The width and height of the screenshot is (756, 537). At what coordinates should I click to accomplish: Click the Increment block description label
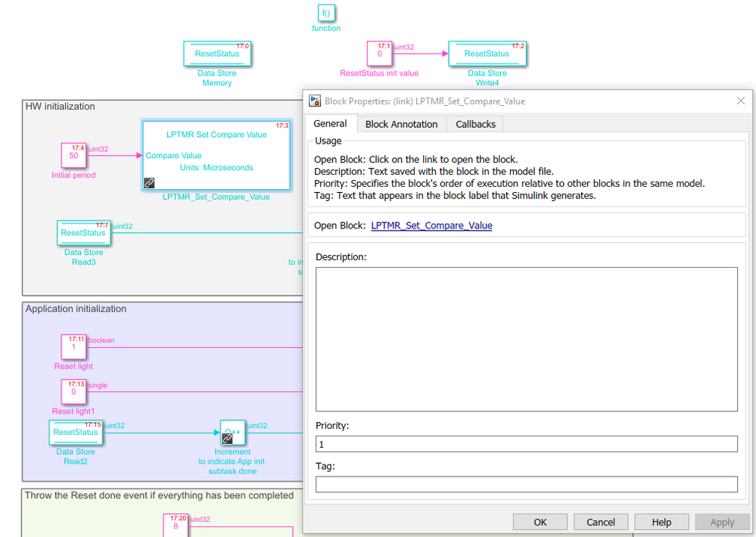232,461
